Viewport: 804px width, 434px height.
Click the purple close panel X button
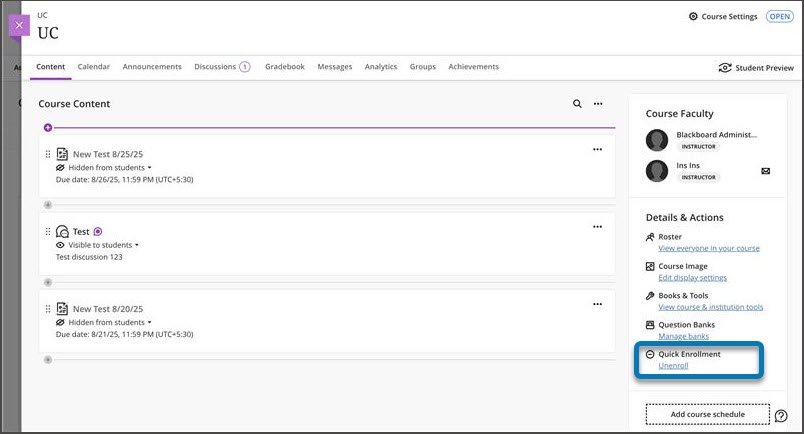tap(20, 25)
